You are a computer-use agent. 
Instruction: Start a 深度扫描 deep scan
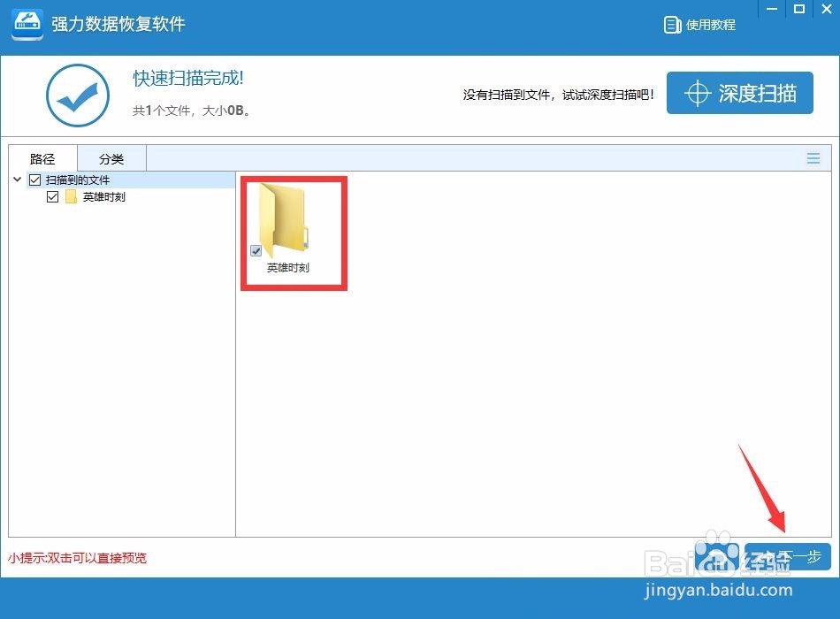[x=740, y=92]
